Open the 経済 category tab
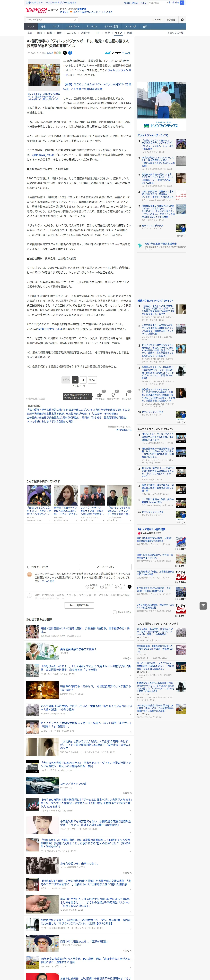This screenshot has height=980, width=210. tap(59, 33)
